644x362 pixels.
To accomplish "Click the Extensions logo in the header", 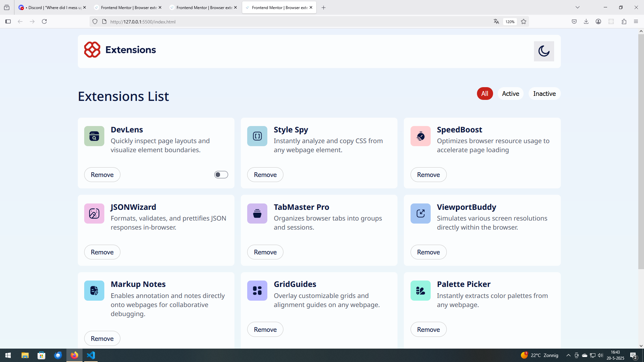I will pyautogui.click(x=120, y=50).
